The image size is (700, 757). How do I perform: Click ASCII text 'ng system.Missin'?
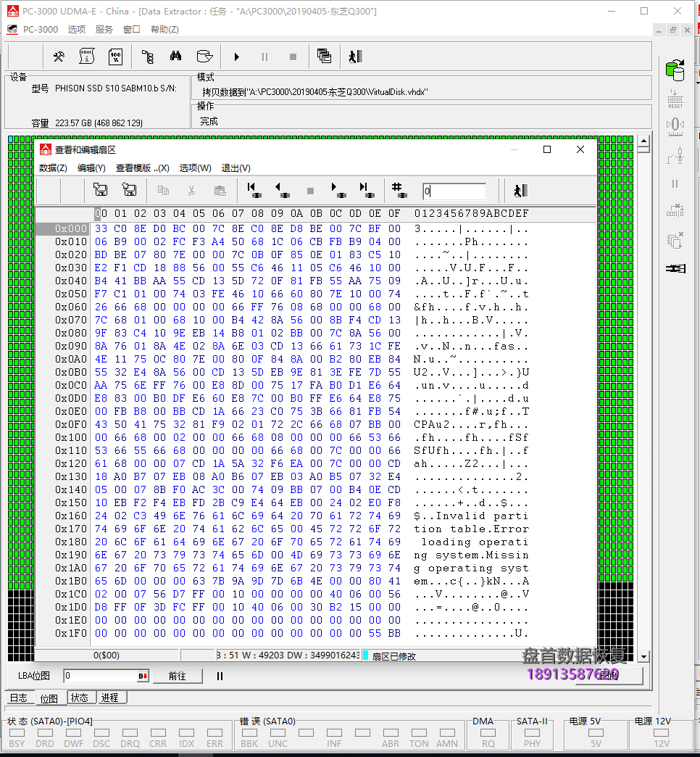(x=471, y=555)
